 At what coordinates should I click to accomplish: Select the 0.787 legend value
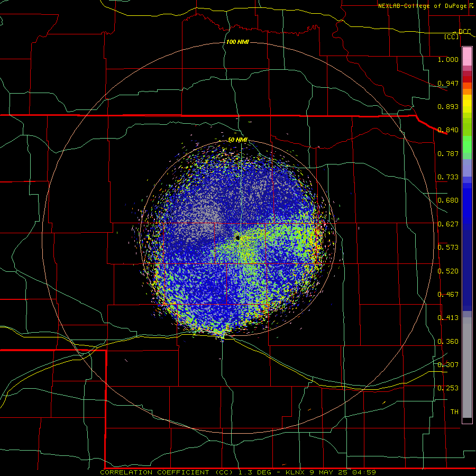coord(448,153)
